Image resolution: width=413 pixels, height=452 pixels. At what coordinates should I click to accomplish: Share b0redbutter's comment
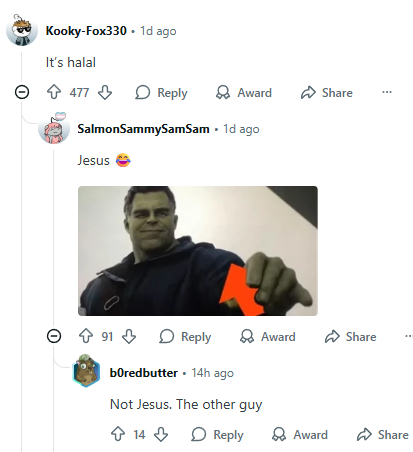click(383, 435)
